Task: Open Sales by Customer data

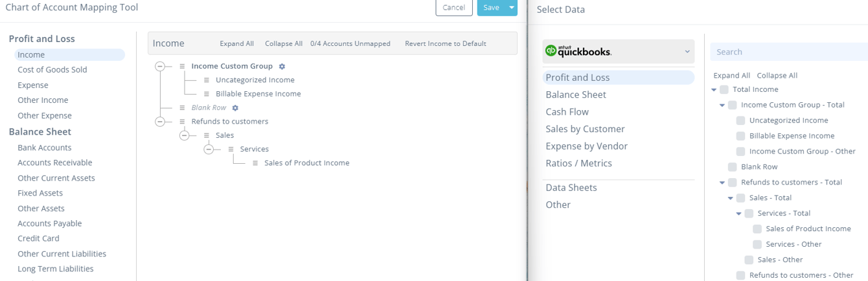Action: 585,129
